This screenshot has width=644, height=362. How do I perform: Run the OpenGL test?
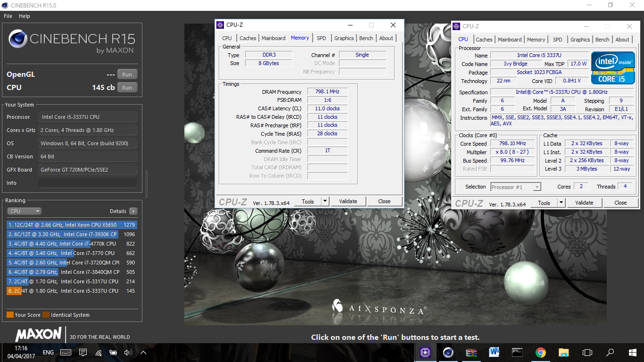[x=127, y=74]
